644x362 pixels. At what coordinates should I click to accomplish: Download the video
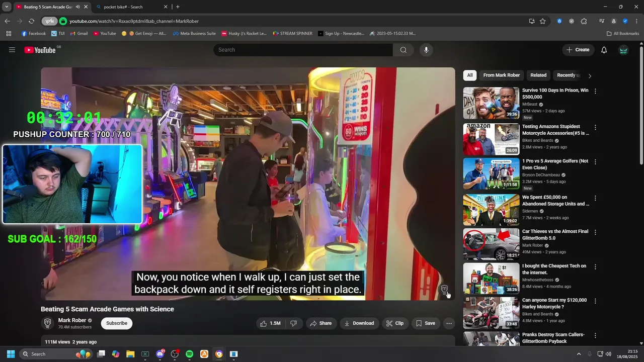[x=359, y=323]
